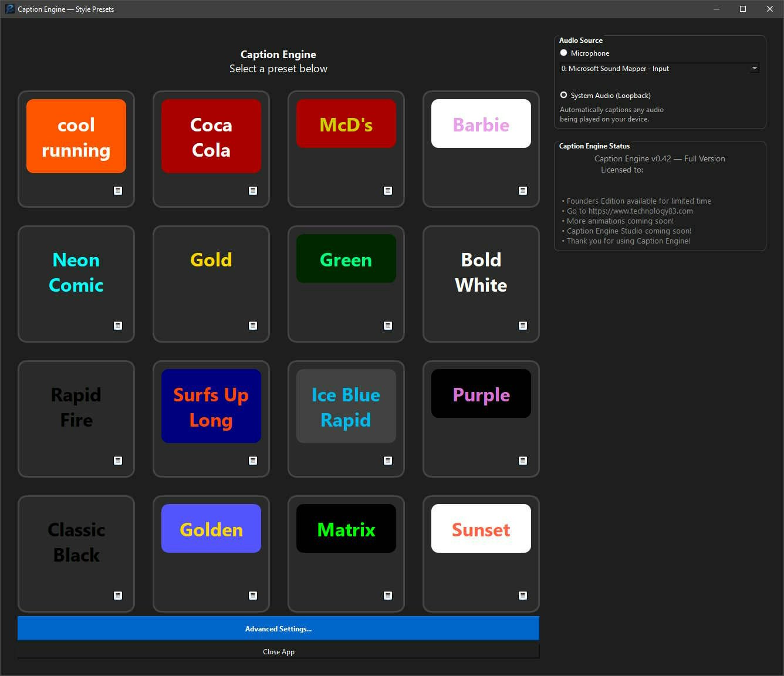Click the edit icon on the Coca Cola preset
The height and width of the screenshot is (676, 784).
point(253,191)
